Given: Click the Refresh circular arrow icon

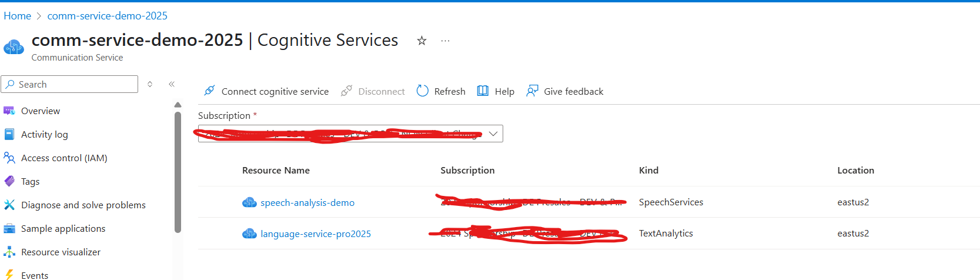Looking at the screenshot, I should 422,91.
